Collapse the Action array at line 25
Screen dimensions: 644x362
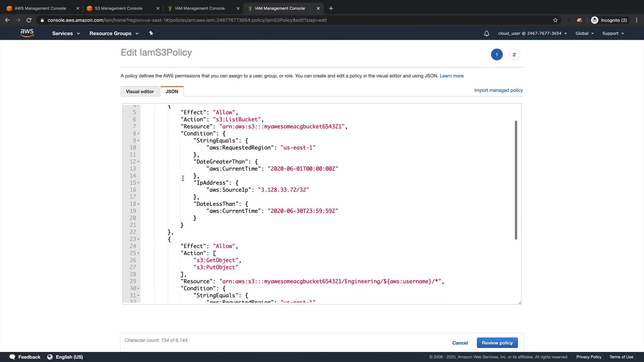coord(139,253)
